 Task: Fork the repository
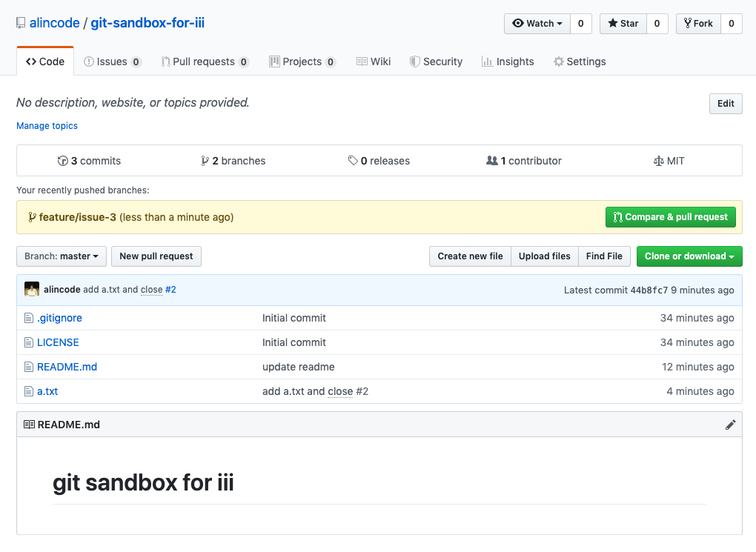[698, 24]
